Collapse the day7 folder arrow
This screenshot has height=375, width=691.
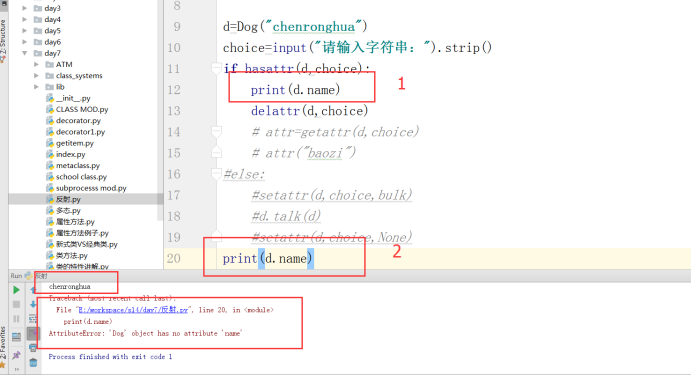25,53
